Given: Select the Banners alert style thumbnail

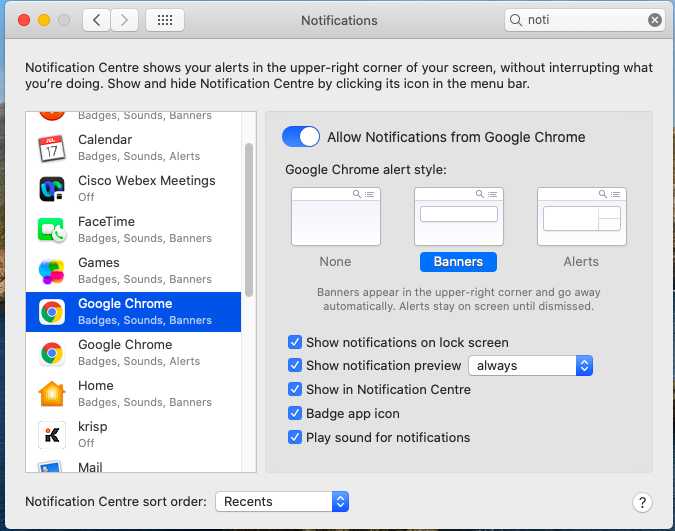Looking at the screenshot, I should pos(459,217).
